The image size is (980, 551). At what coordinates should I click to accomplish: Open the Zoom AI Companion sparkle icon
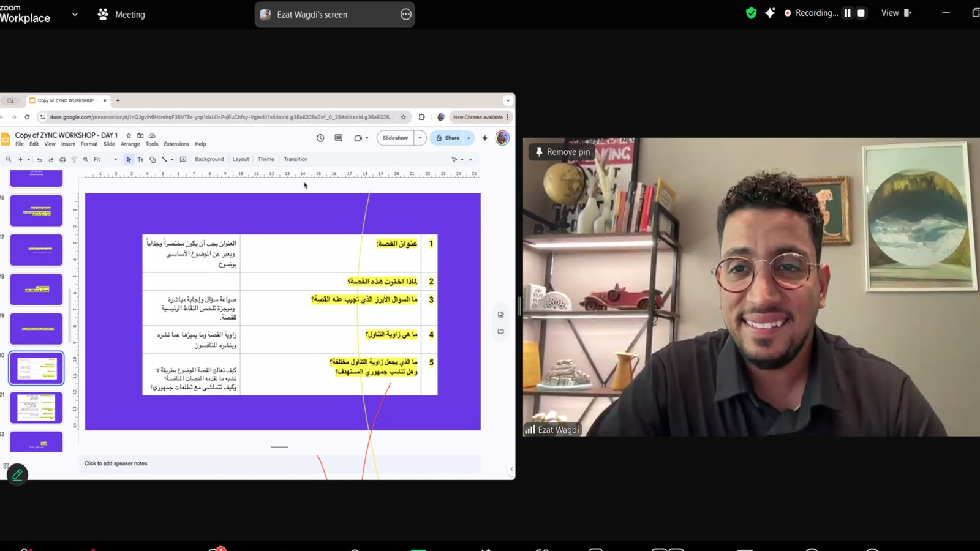point(770,13)
